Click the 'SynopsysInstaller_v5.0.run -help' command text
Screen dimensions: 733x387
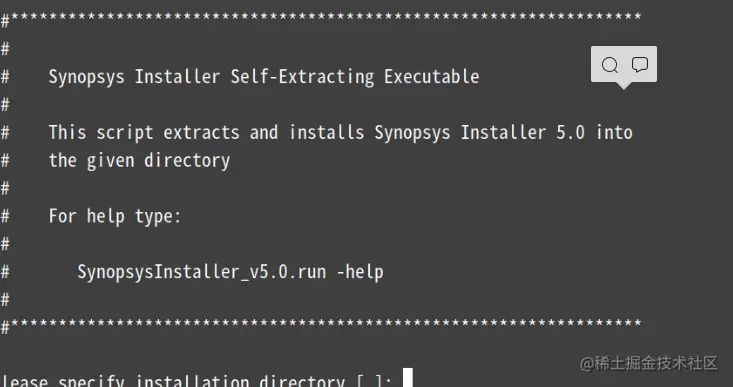pos(230,272)
